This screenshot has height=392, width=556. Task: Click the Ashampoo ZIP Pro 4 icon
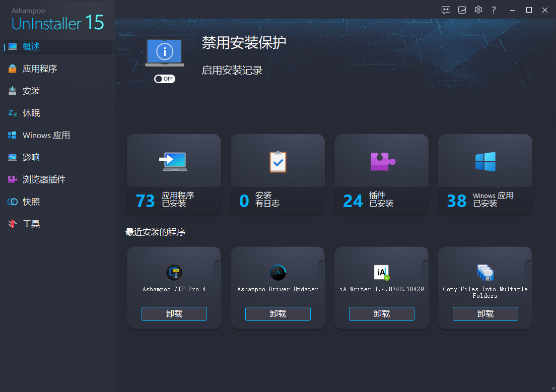pos(174,273)
